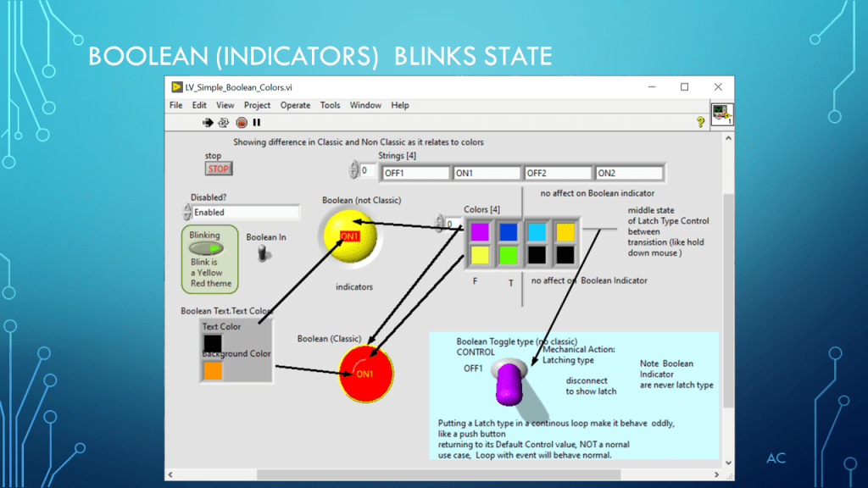Click the Colors array index stepper
Screen dimensions: 868x488
tap(439, 224)
